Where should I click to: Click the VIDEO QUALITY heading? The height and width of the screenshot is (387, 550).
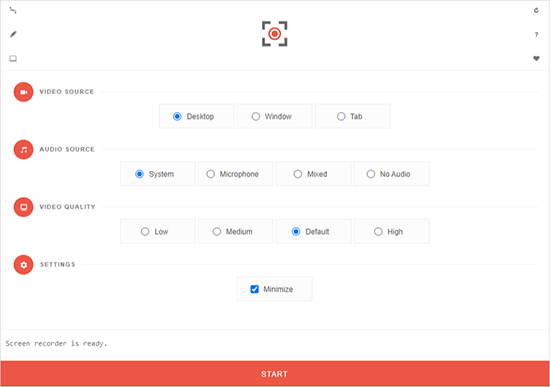[x=67, y=207]
